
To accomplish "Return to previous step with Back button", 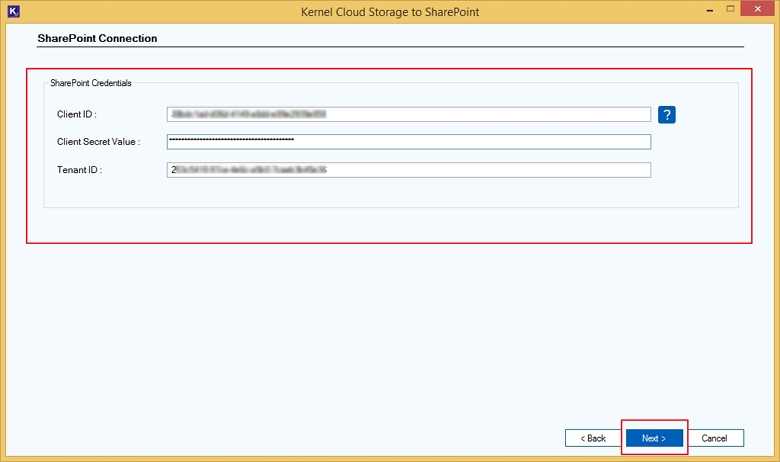I will pyautogui.click(x=593, y=438).
